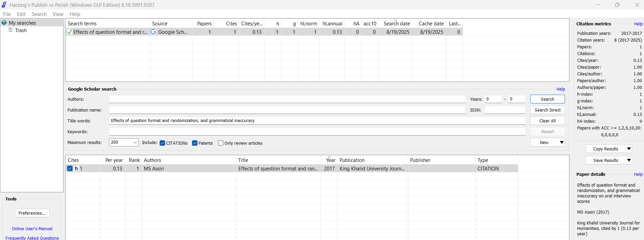Open the Help menu
Image resolution: width=644 pixels, height=240 pixels.
click(75, 14)
